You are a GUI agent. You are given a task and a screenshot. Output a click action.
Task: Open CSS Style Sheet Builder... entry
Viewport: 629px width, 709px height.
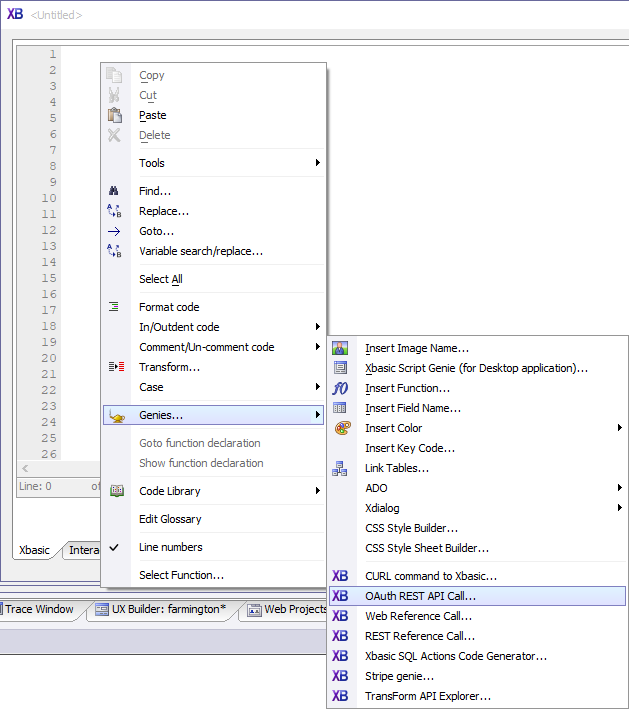(478, 548)
